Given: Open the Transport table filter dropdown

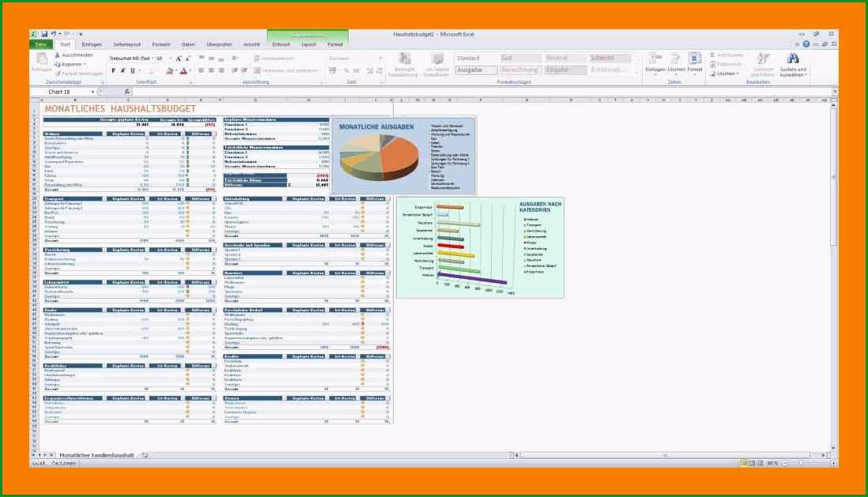Looking at the screenshot, I should tap(104, 198).
